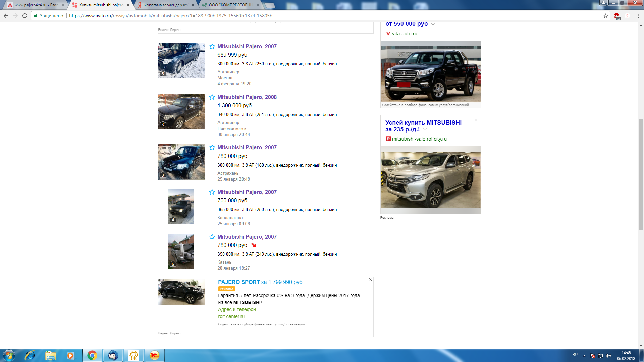This screenshot has height=362, width=644.
Task: Open Windows Start menu orb
Action: coord(9,355)
